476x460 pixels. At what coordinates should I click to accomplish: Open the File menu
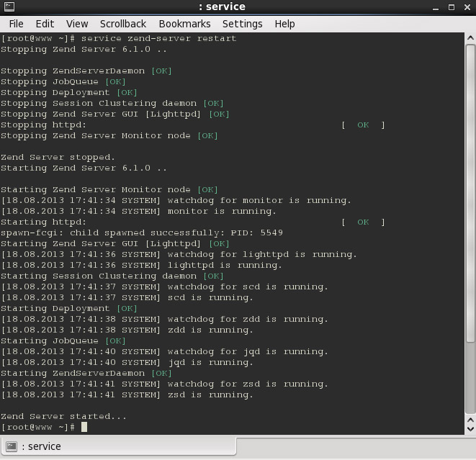coord(16,24)
